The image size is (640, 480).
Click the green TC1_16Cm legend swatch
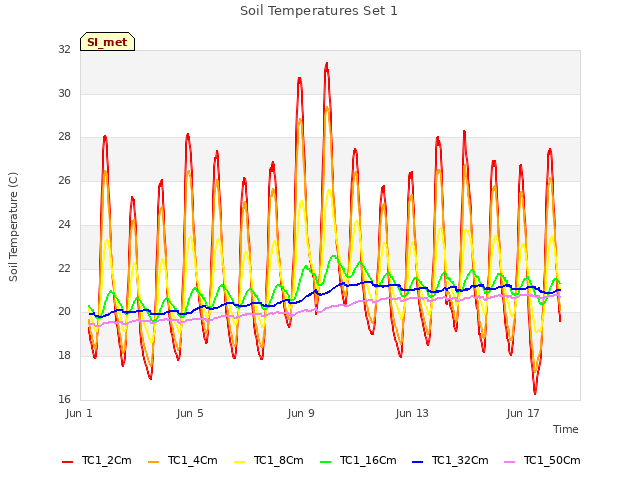click(x=326, y=462)
